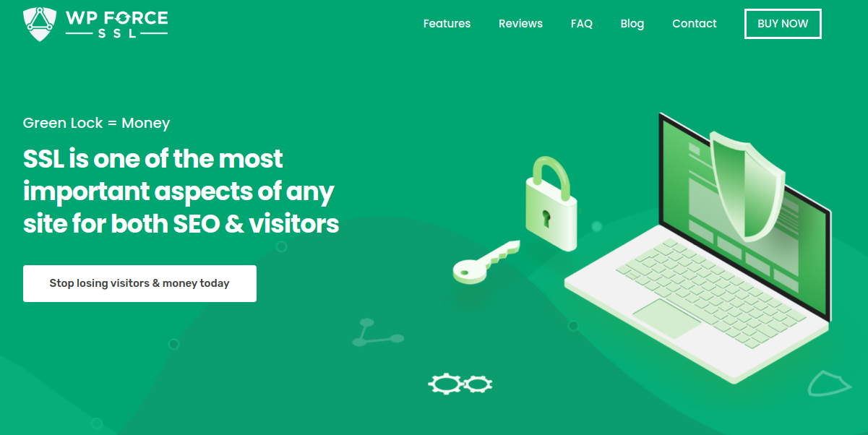Click the WP Force SSL shield logo
868x435 pixels.
(x=40, y=24)
